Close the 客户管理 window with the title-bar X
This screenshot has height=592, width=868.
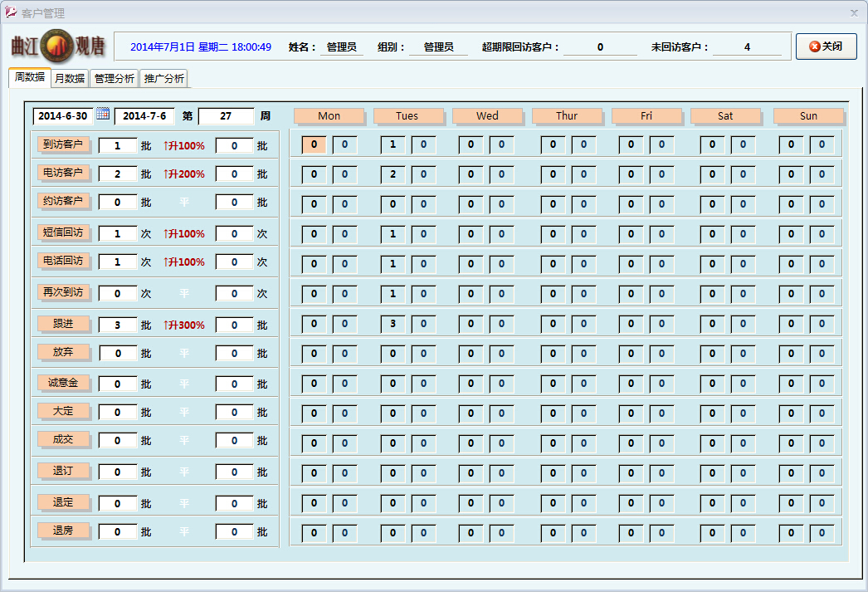[854, 12]
